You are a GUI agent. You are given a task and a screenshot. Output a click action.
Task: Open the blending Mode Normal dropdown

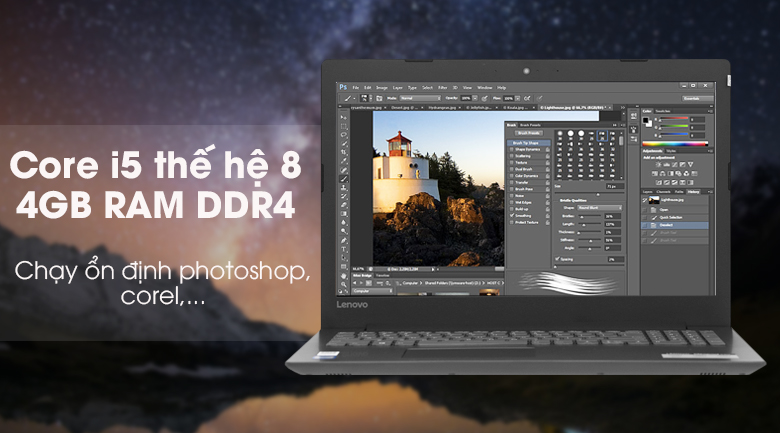click(420, 98)
